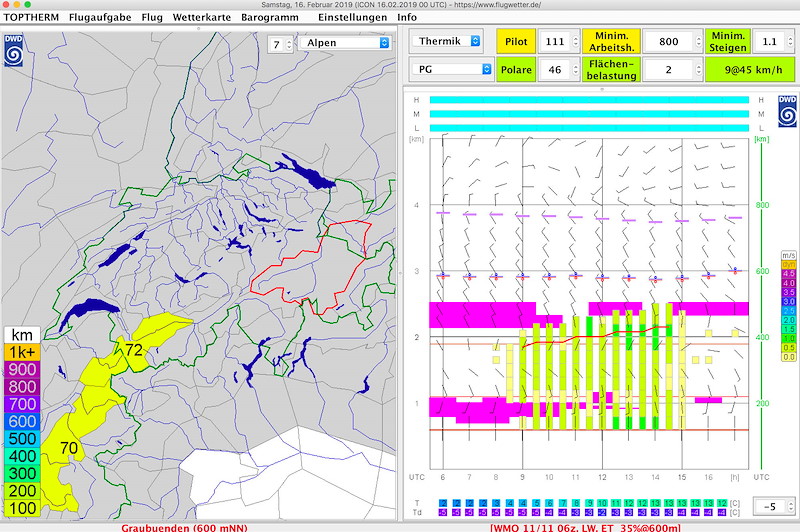Image resolution: width=800 pixels, height=532 pixels.
Task: Click the Flächenbelastung button
Action: point(611,69)
